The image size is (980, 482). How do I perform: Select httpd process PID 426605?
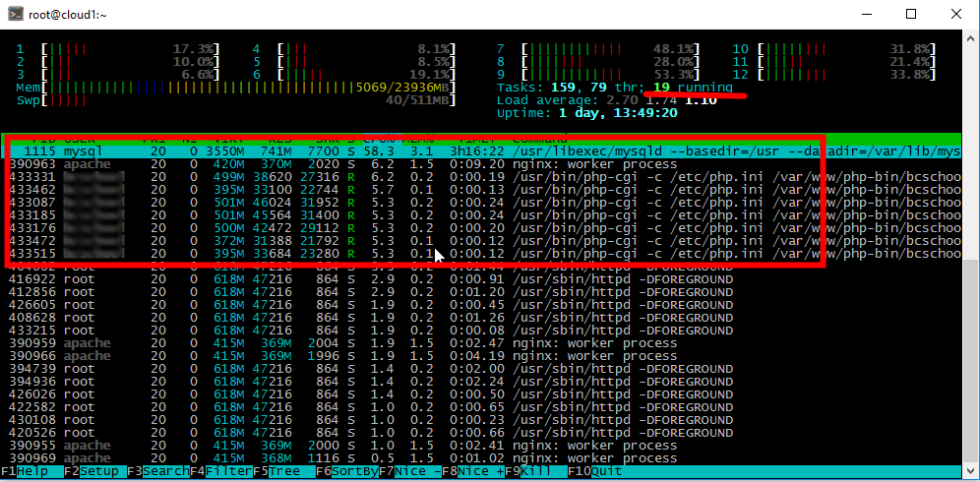(x=481, y=305)
